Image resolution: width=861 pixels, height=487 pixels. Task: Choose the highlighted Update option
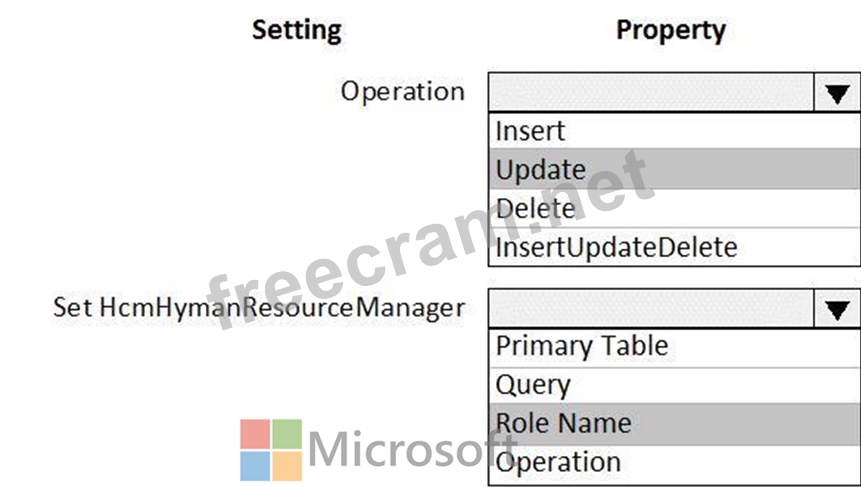541,170
